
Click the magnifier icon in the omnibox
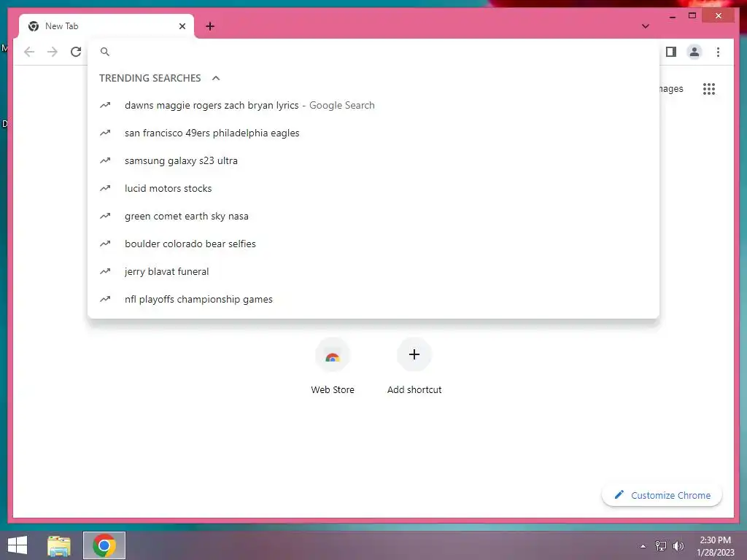(x=105, y=52)
